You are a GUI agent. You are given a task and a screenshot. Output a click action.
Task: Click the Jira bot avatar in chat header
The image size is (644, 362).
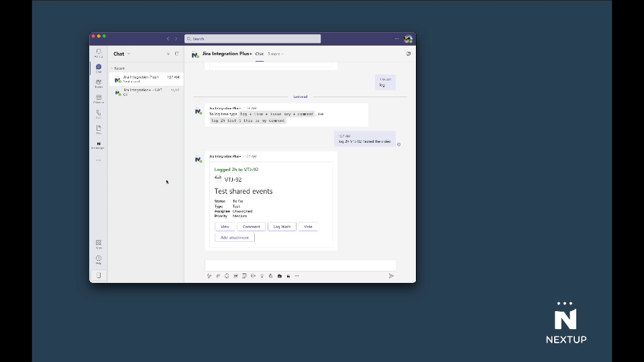pyautogui.click(x=195, y=54)
